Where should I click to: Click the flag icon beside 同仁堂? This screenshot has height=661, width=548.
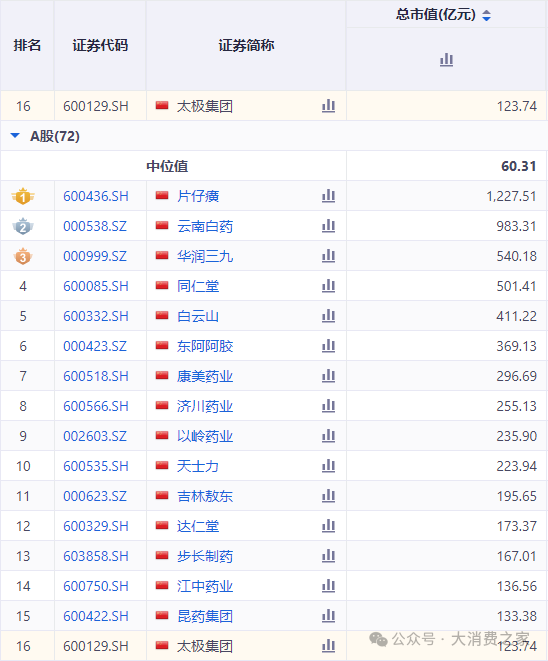(162, 285)
